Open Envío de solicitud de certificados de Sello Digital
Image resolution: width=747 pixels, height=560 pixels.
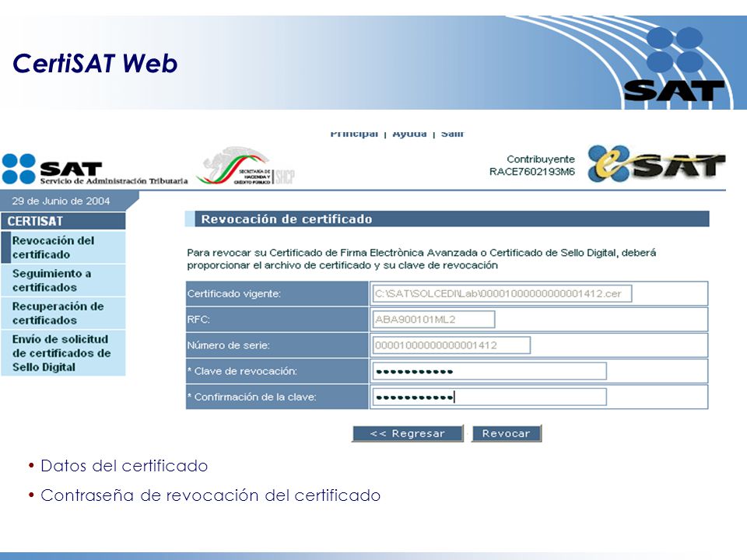click(x=63, y=353)
